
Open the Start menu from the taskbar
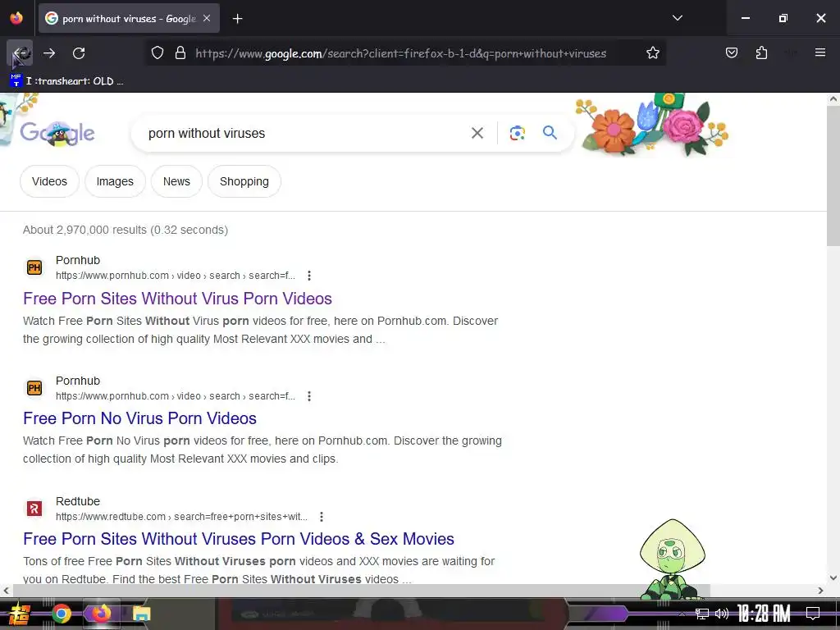(x=20, y=614)
